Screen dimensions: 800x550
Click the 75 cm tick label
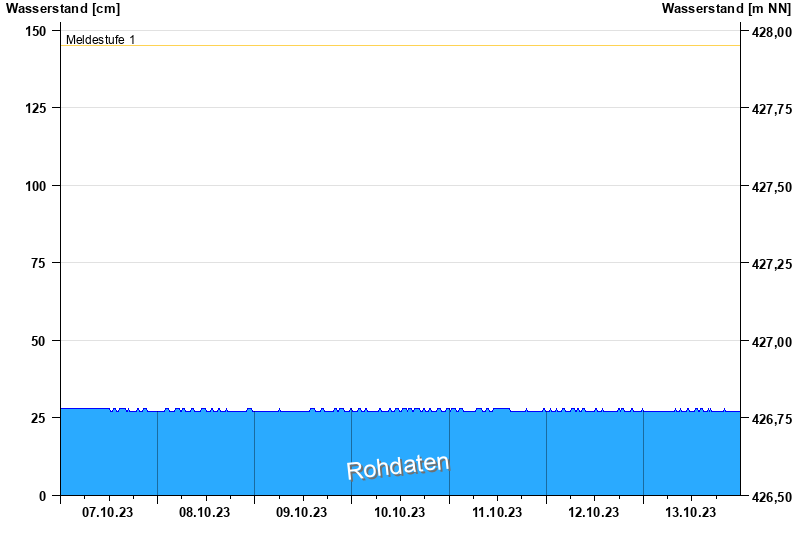click(x=39, y=263)
